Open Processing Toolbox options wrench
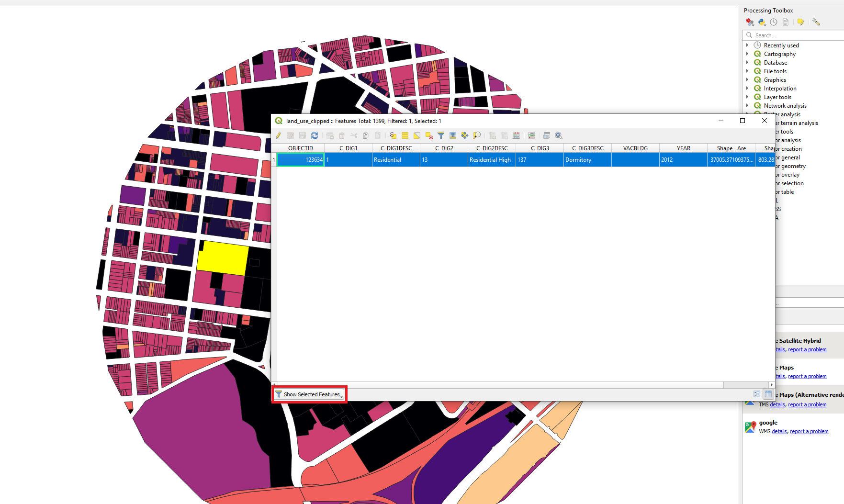Screen dimensions: 844x504 [x=816, y=22]
